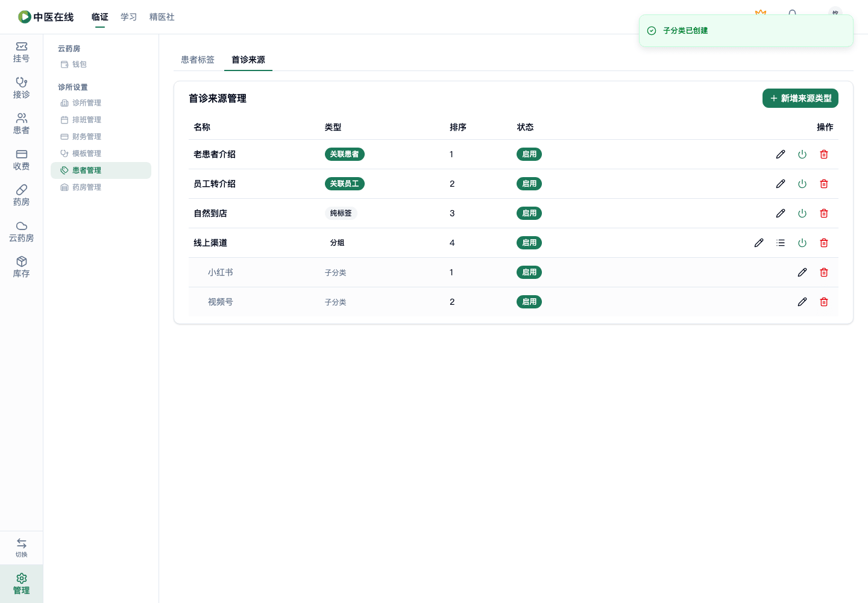
Task: Toggle enable status of 线上渠道
Action: [802, 243]
